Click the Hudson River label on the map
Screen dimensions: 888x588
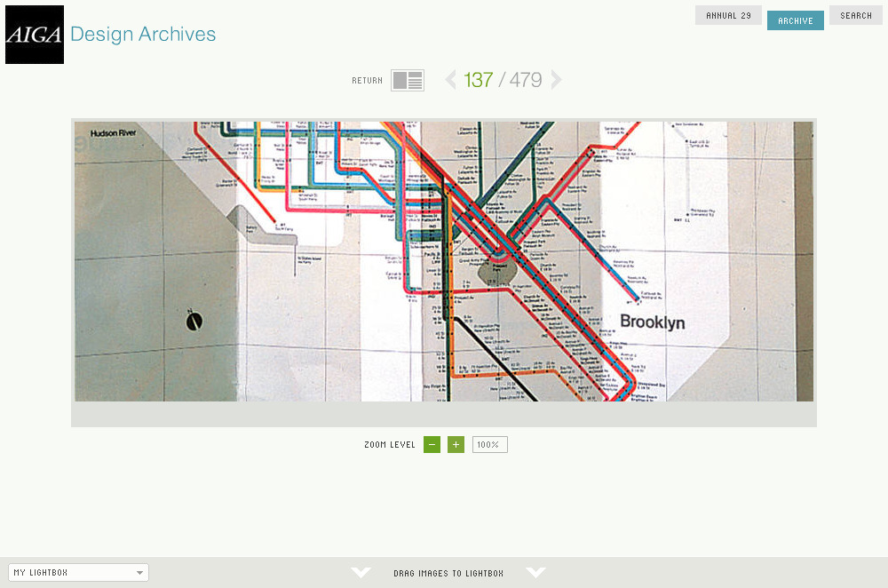[114, 133]
